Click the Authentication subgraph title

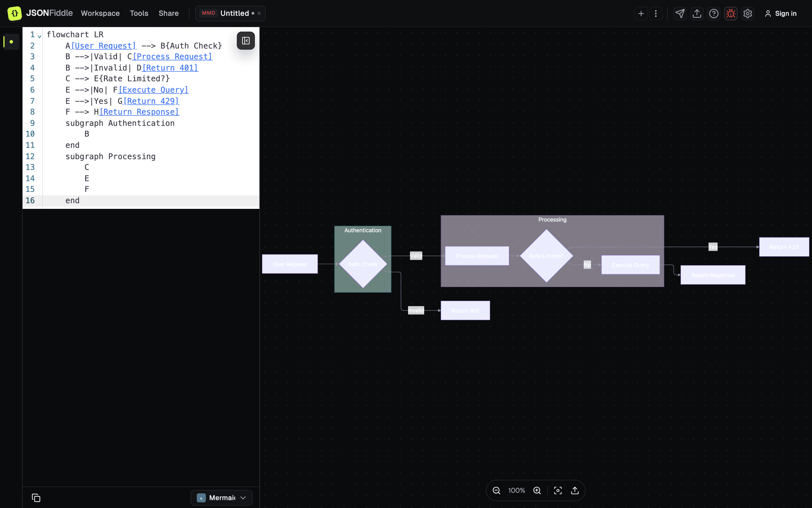[x=363, y=231]
